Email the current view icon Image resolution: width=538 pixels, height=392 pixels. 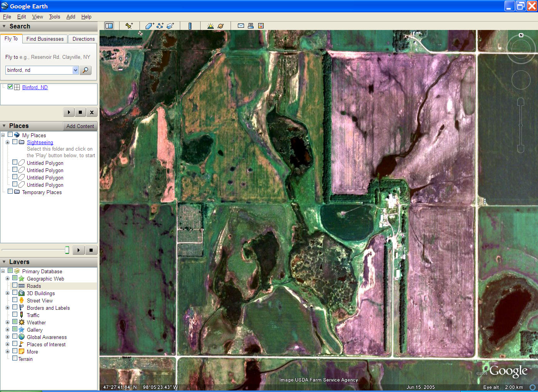tap(241, 26)
